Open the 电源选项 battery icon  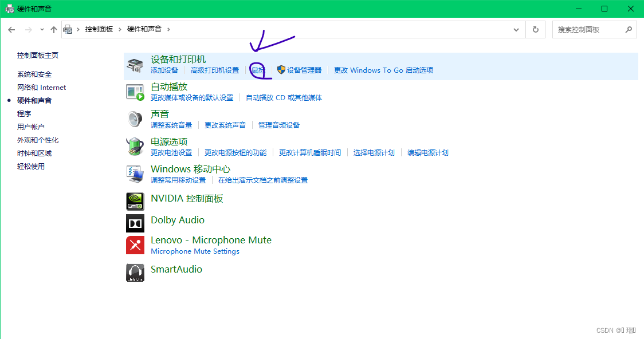click(135, 147)
